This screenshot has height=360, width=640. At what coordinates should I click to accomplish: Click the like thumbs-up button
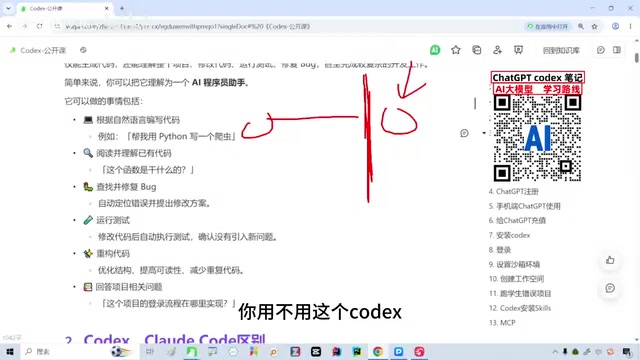[x=610, y=260]
